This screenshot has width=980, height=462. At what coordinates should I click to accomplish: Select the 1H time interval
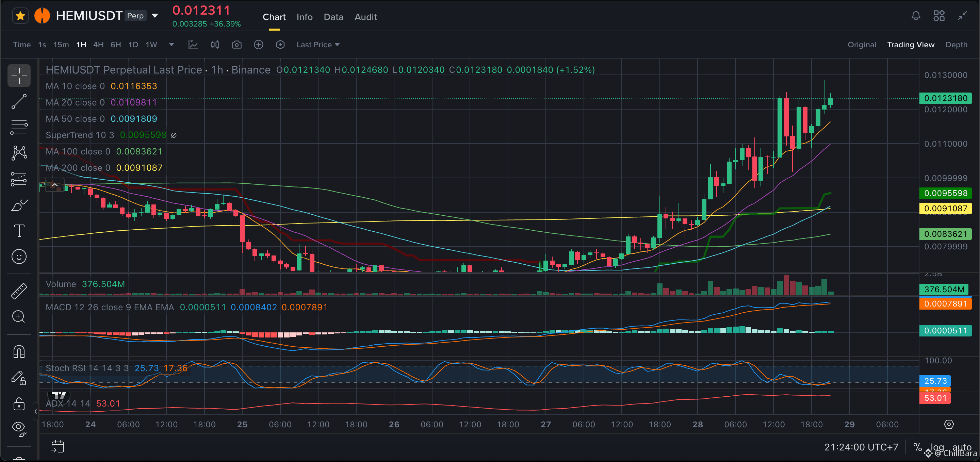[81, 45]
